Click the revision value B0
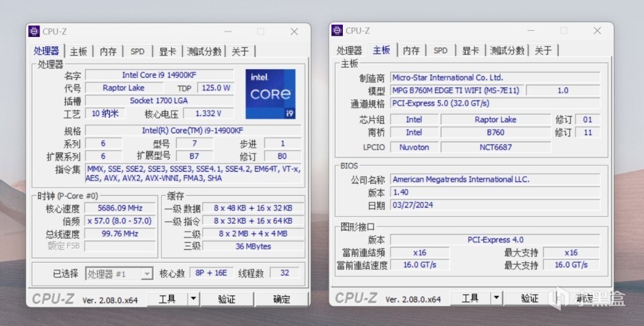644x326 pixels. [282, 156]
